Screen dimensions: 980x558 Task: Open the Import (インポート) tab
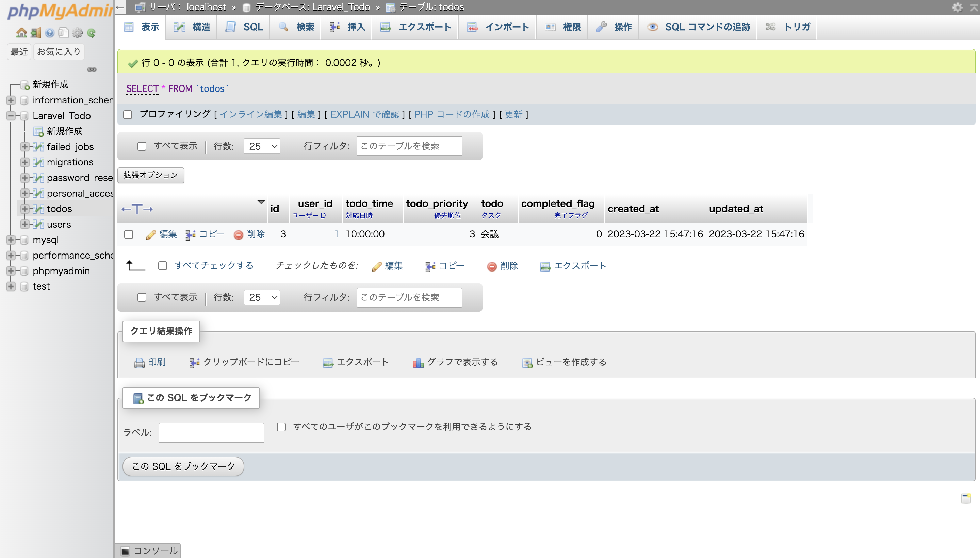[x=497, y=27]
